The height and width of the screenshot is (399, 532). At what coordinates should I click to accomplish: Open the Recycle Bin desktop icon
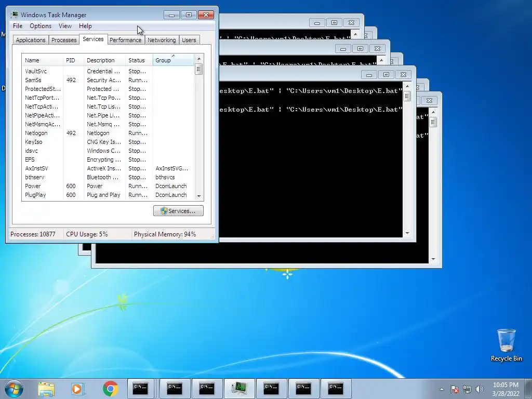506,345
